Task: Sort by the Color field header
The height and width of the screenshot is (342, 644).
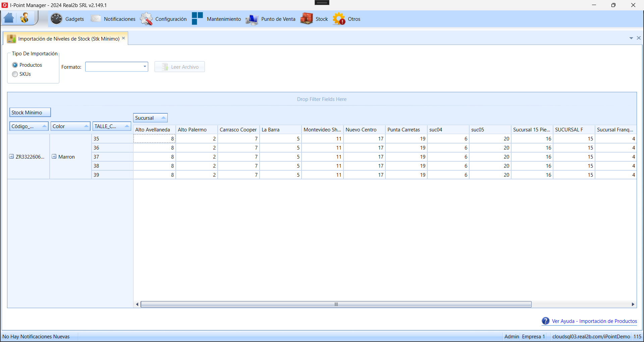Action: [70, 126]
